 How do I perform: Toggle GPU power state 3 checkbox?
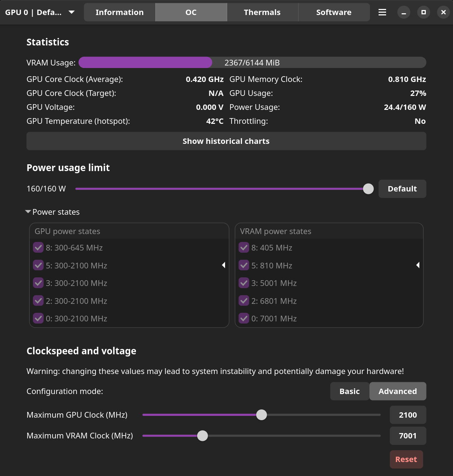(38, 283)
